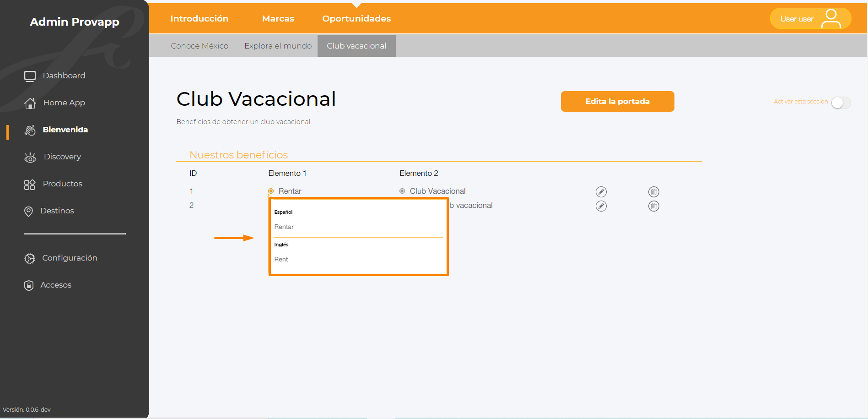
Task: Open the Dashboard monitor icon
Action: click(x=30, y=76)
